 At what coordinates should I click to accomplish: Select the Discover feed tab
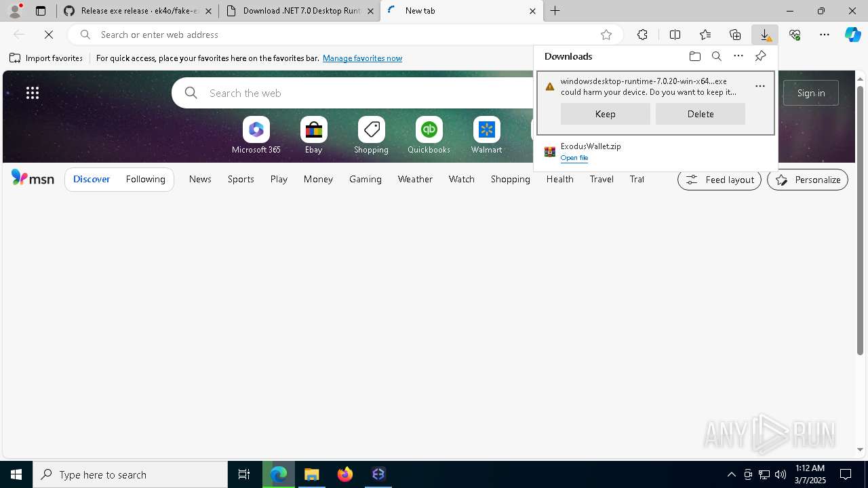[x=92, y=179]
